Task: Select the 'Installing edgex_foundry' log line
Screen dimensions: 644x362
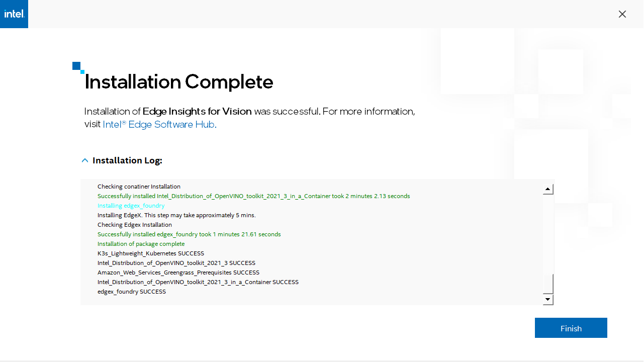Action: pos(131,206)
